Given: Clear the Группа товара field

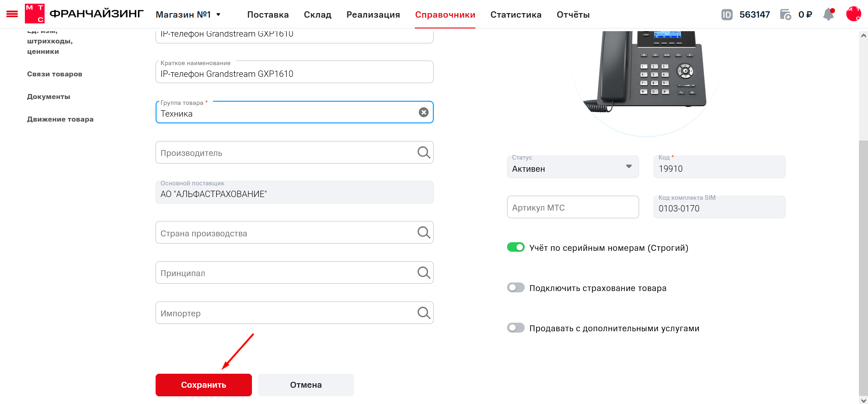Looking at the screenshot, I should (423, 112).
